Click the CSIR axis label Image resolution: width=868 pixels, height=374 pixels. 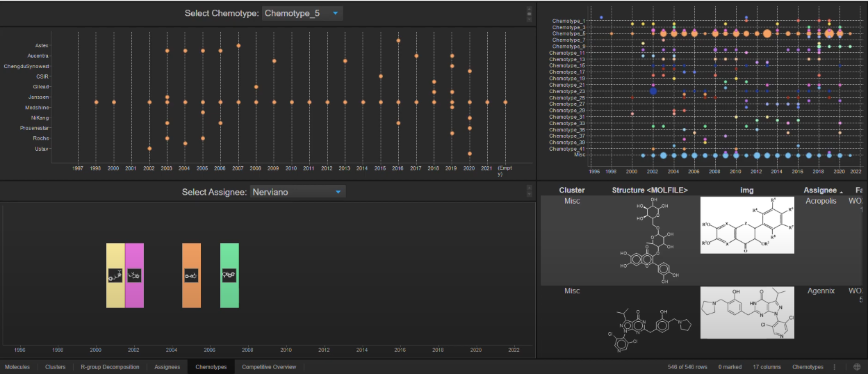[x=42, y=76]
